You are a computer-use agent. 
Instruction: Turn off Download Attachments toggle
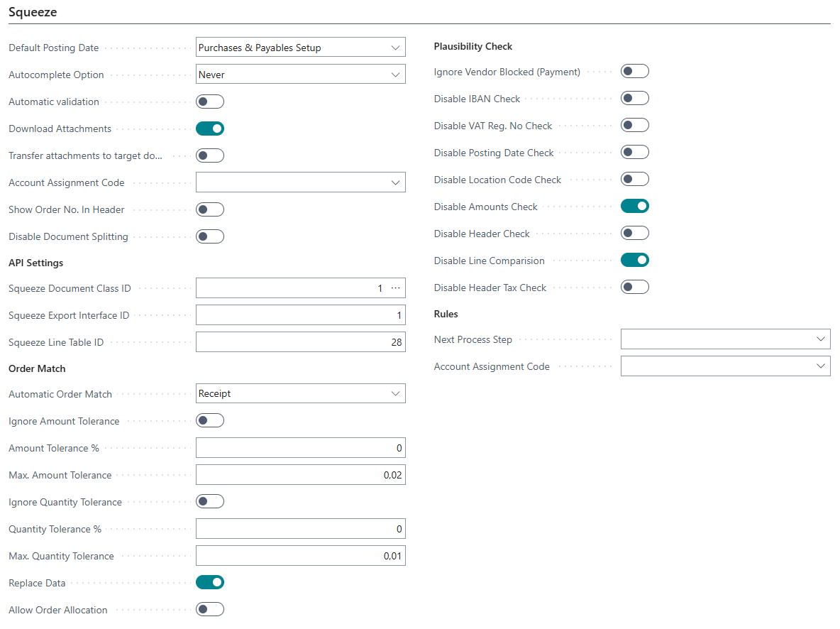tap(210, 128)
